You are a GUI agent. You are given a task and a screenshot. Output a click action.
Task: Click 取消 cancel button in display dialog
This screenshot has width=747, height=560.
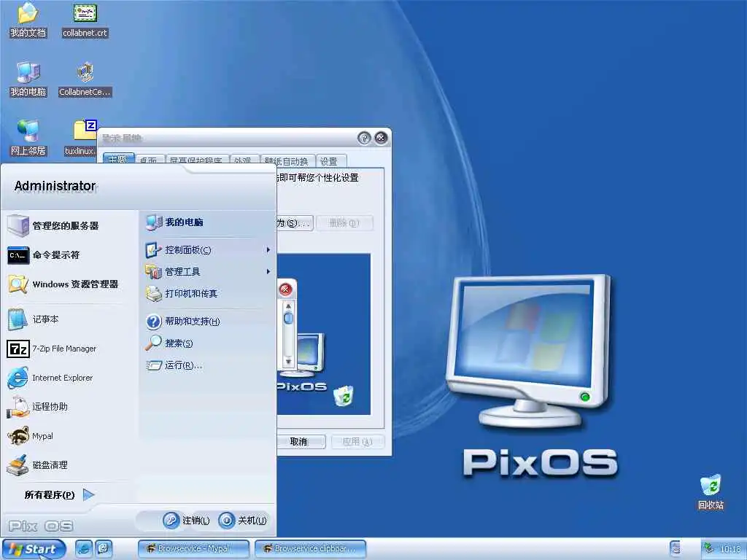[300, 441]
